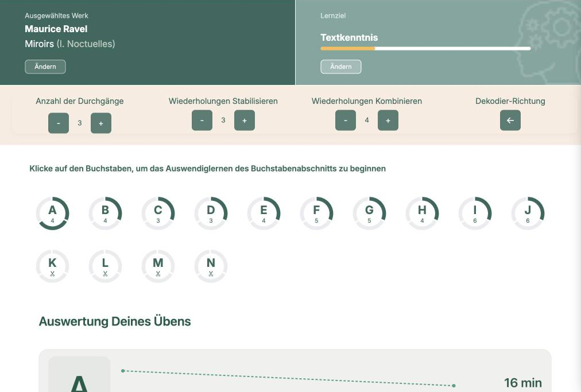Click the "Dekodier-Richtung" label
581x392 pixels.
[x=510, y=101]
